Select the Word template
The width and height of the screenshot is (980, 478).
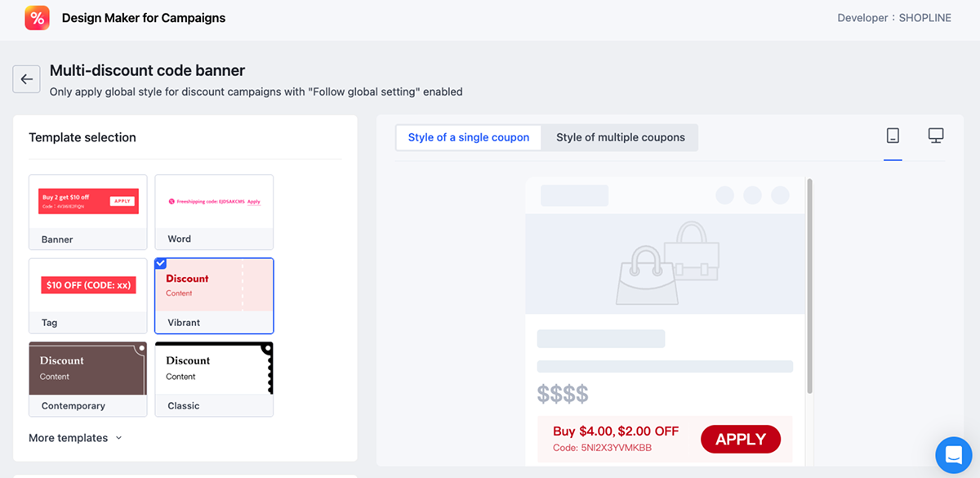point(214,212)
